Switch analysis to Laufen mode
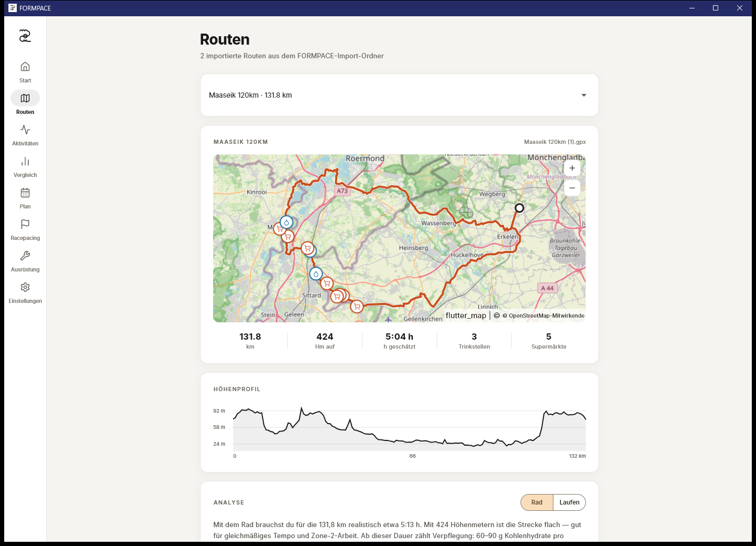Screen dimensions: 756x546 pos(569,502)
